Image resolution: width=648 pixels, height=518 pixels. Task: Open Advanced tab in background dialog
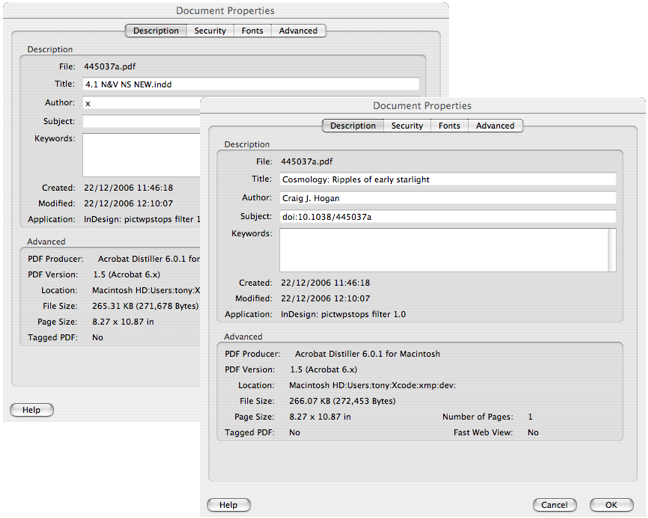pyautogui.click(x=298, y=31)
